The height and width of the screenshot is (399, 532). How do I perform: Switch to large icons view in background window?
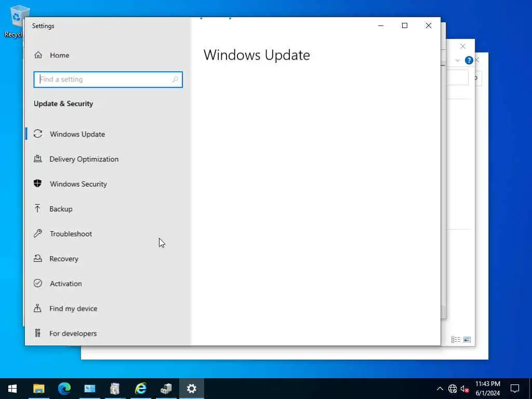click(x=467, y=340)
